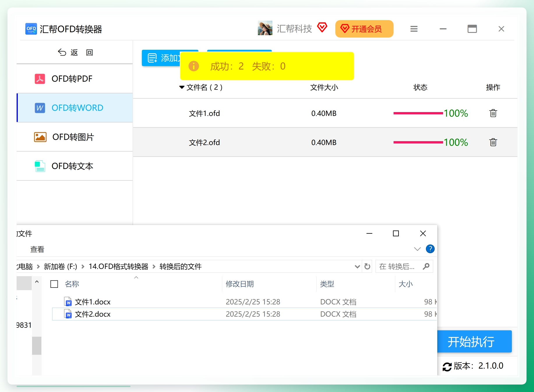Click the 文件大小 column header
Image resolution: width=534 pixels, height=392 pixels.
coord(324,87)
